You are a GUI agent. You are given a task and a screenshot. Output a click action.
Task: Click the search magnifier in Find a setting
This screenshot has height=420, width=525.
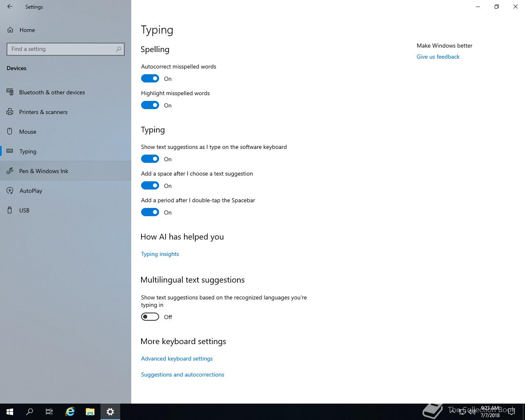[119, 49]
